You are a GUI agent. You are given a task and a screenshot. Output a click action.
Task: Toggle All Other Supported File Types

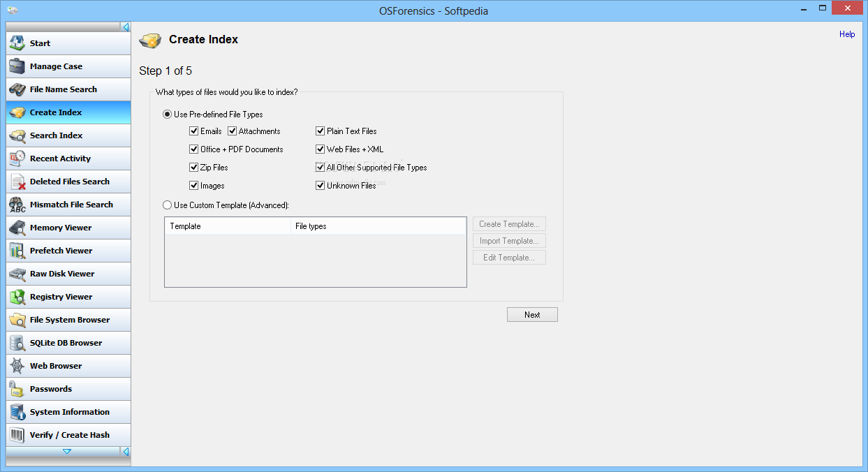[321, 168]
